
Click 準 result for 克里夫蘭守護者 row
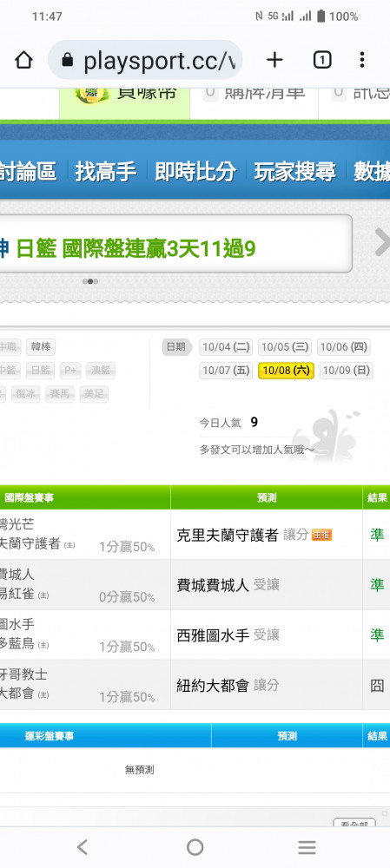377,535
